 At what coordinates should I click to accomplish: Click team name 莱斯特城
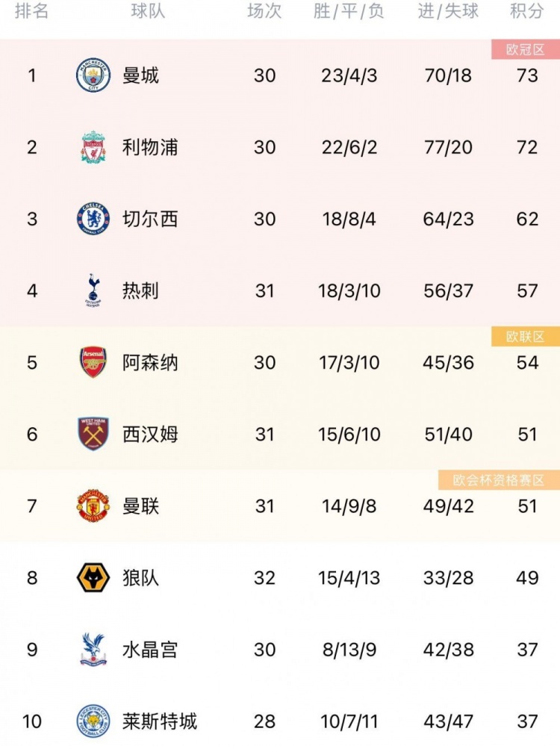[x=159, y=721]
